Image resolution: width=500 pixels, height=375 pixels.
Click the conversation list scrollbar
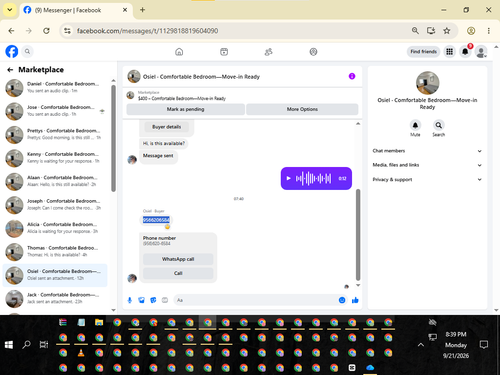click(113, 138)
